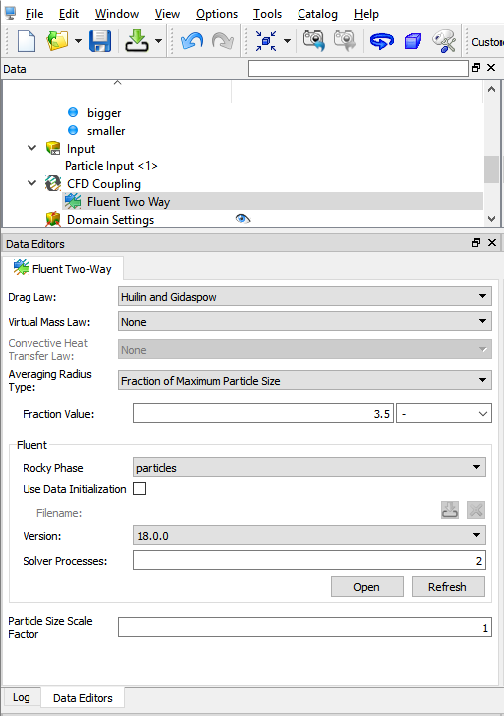Collapse the CFD Coupling tree node
Viewport: 504px width, 716px height.
(x=32, y=183)
